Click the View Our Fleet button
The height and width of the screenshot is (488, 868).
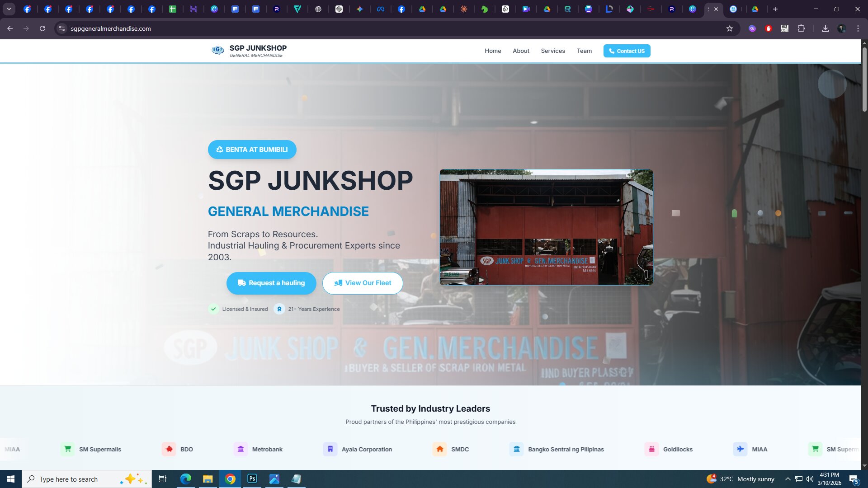(x=363, y=283)
